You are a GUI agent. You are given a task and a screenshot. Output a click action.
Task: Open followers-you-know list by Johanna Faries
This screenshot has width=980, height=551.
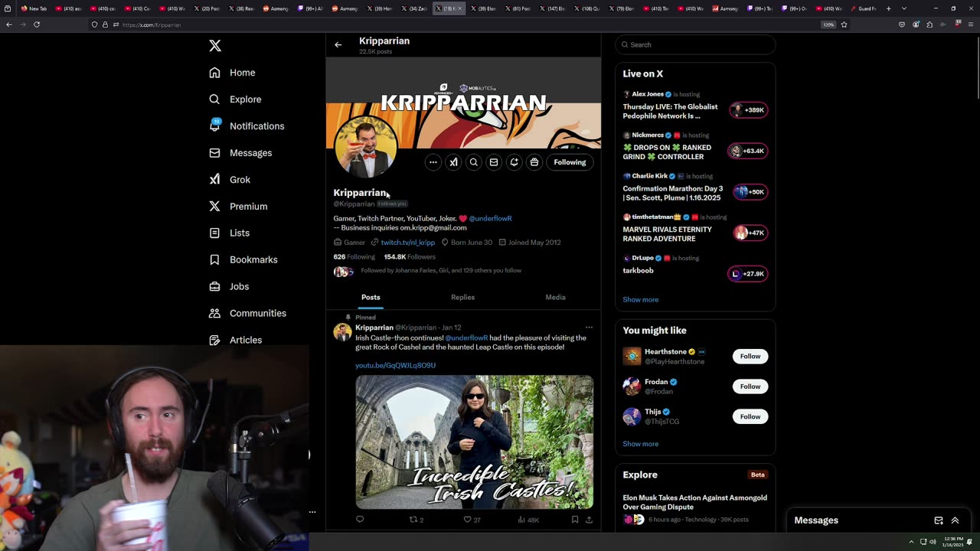pos(441,271)
